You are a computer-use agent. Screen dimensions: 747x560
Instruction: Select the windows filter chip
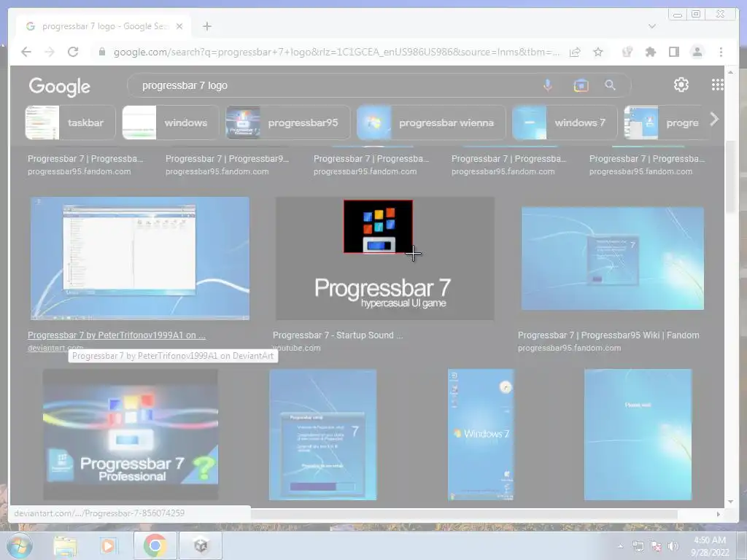click(x=171, y=122)
